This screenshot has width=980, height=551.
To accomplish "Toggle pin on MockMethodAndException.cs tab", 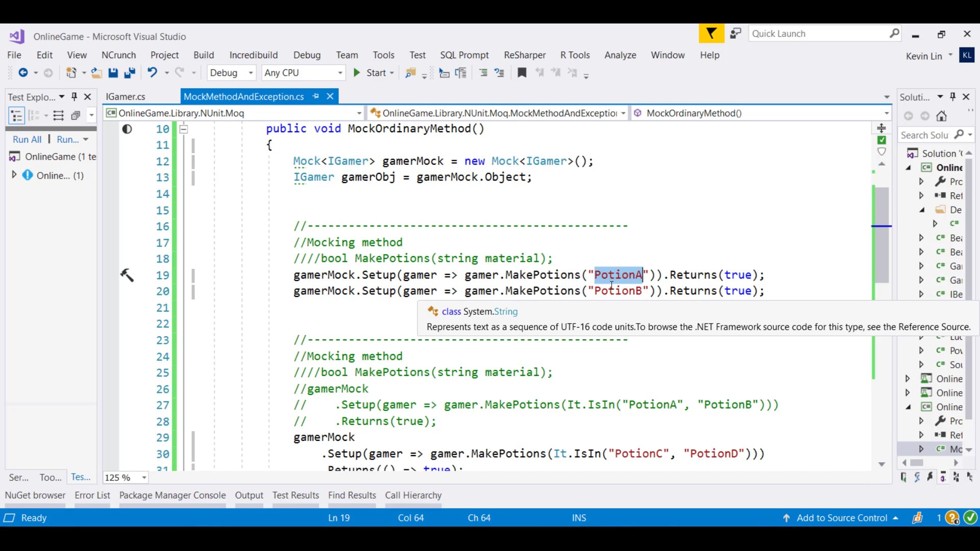I will point(316,96).
